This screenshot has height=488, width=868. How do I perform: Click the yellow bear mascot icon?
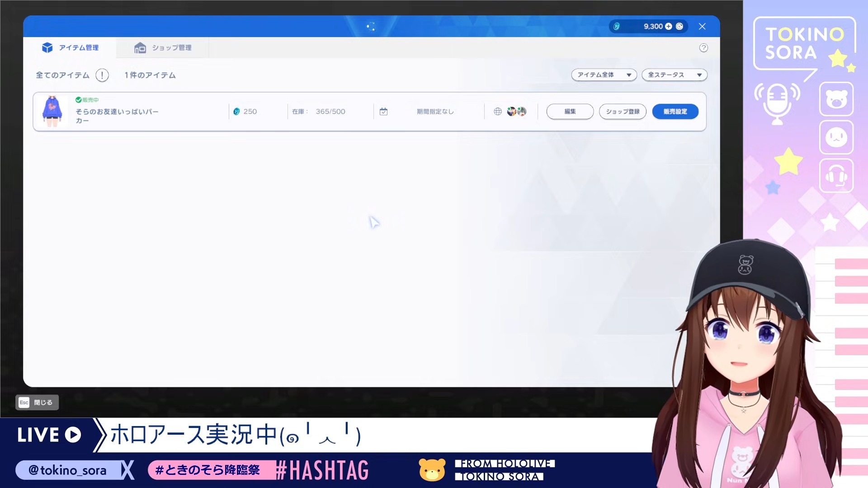(432, 470)
